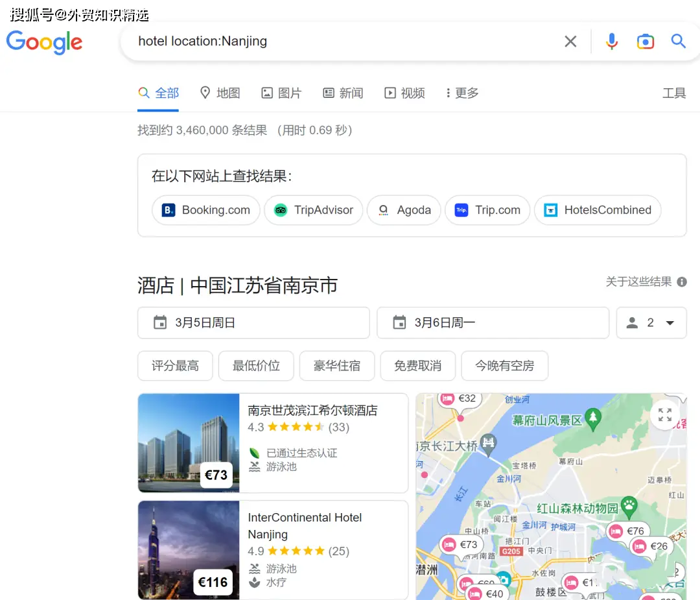Image resolution: width=700 pixels, height=600 pixels.
Task: Clear the search query with the X icon
Action: 570,41
